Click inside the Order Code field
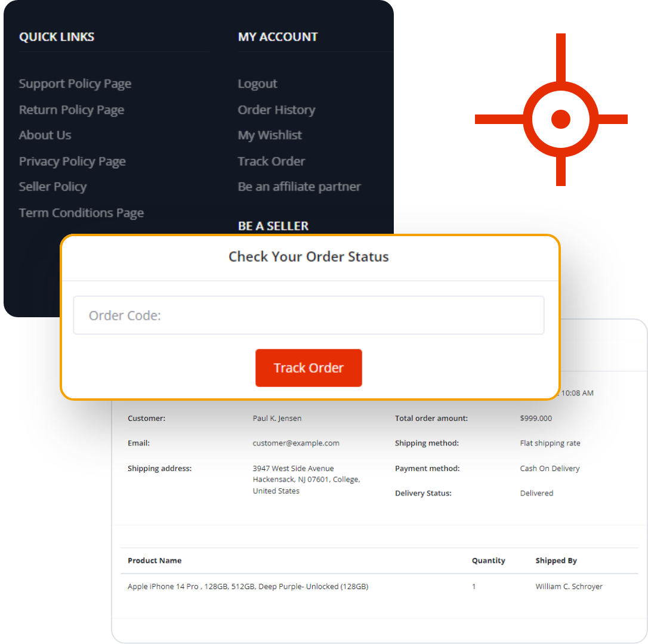The height and width of the screenshot is (644, 648). [x=308, y=315]
